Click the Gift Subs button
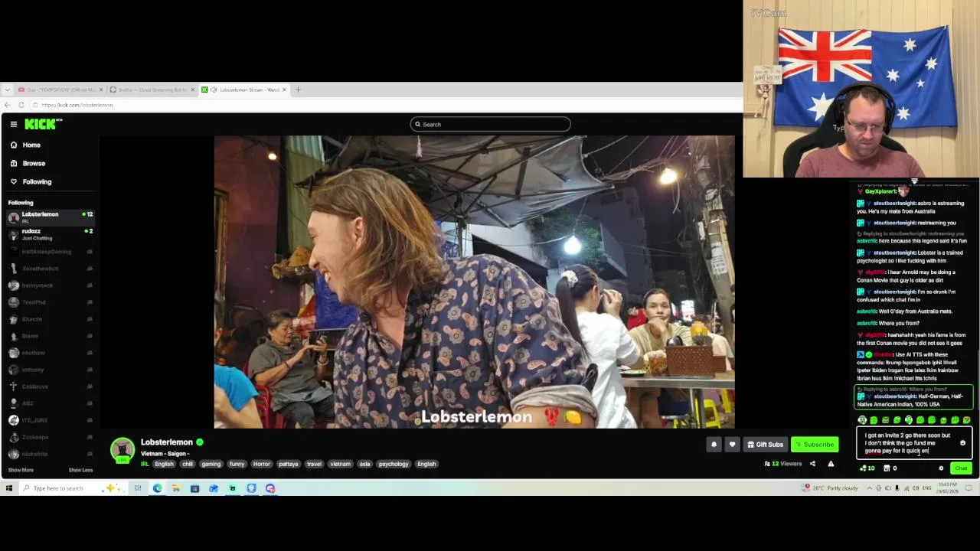The width and height of the screenshot is (980, 551). tap(765, 444)
